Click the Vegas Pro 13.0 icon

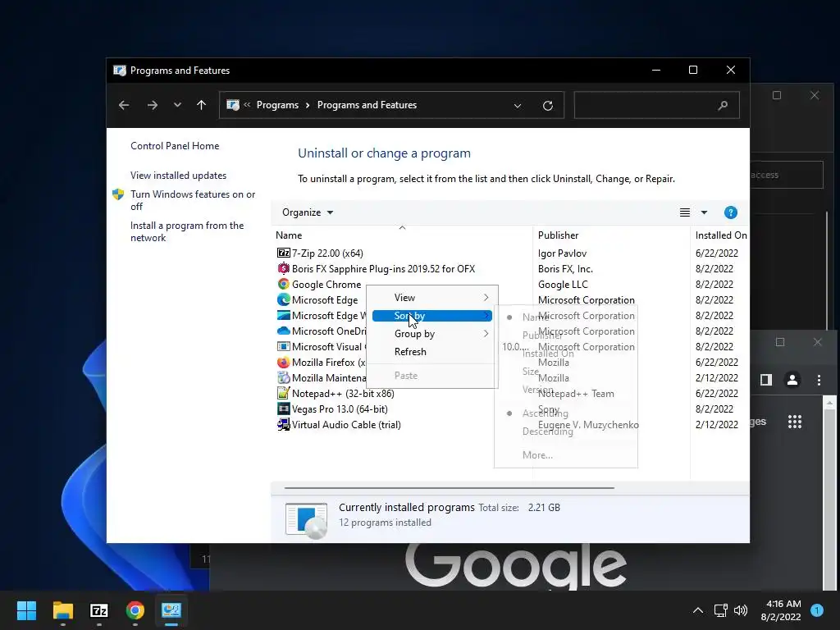pos(283,409)
